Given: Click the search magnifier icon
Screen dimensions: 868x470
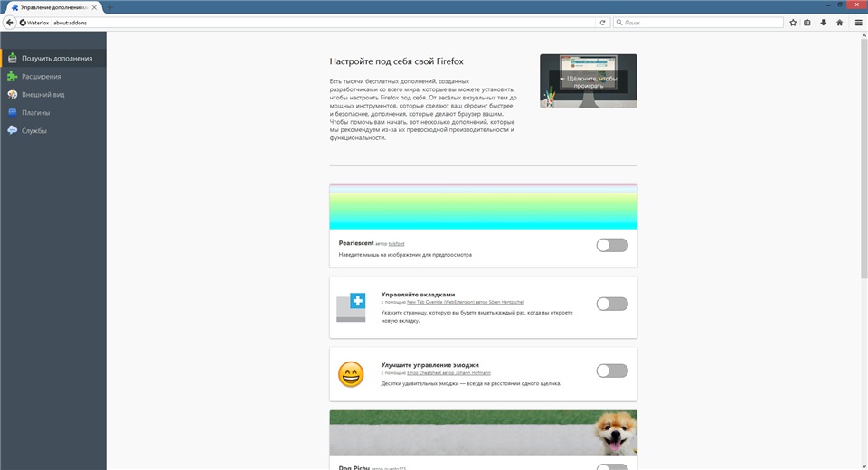Looking at the screenshot, I should [x=619, y=23].
